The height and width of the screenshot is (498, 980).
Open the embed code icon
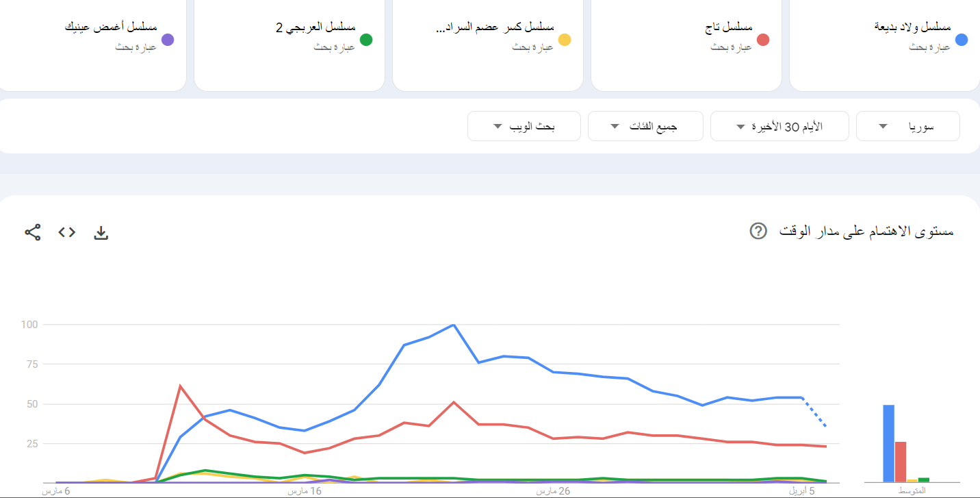[66, 232]
